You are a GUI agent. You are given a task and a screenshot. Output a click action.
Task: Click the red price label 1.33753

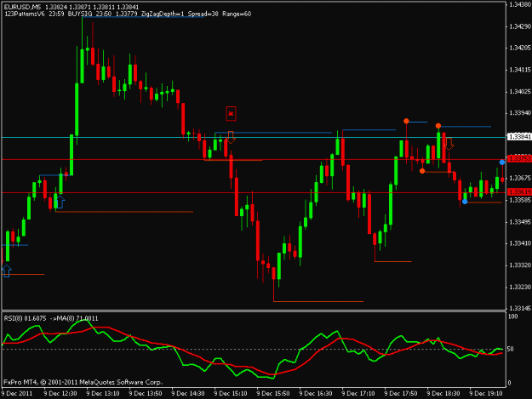pos(519,159)
